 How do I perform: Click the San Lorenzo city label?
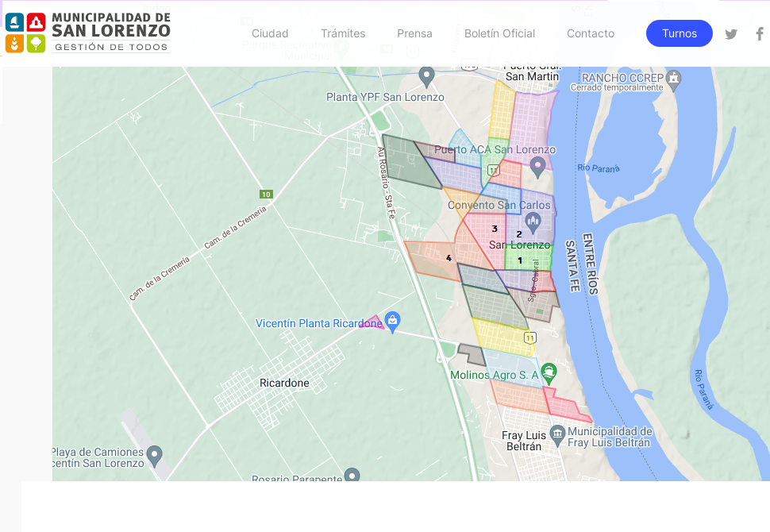click(x=520, y=245)
